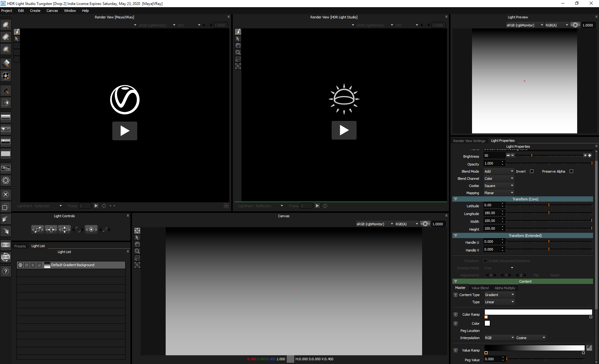Select the Default Gradient Background light row
The height and width of the screenshot is (364, 599).
point(71,265)
